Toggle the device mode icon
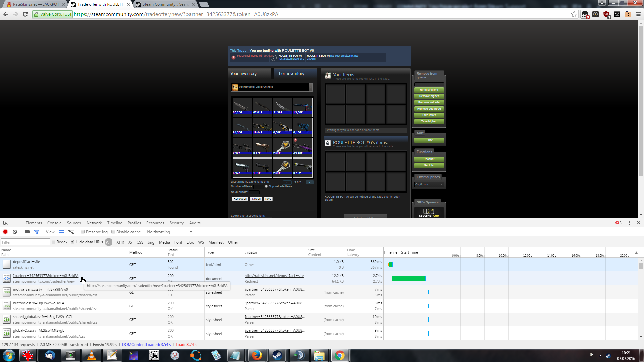Image resolution: width=644 pixels, height=362 pixels. (14, 223)
